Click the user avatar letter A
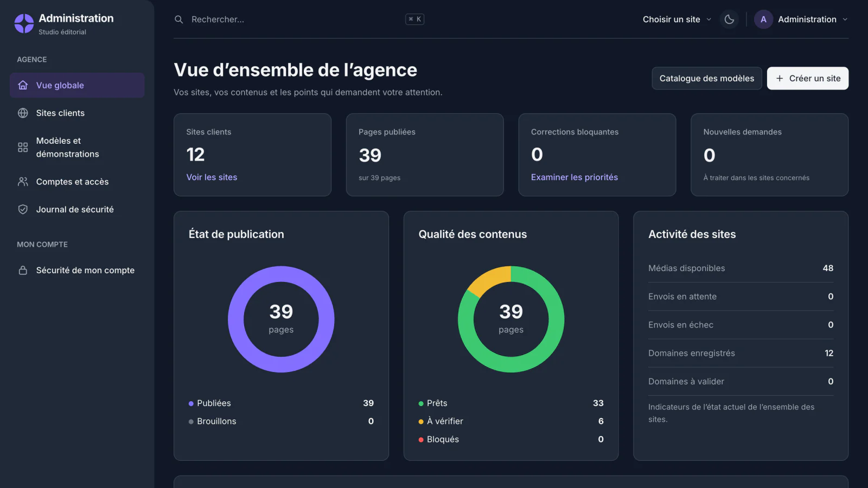This screenshot has width=868, height=488. click(x=763, y=20)
